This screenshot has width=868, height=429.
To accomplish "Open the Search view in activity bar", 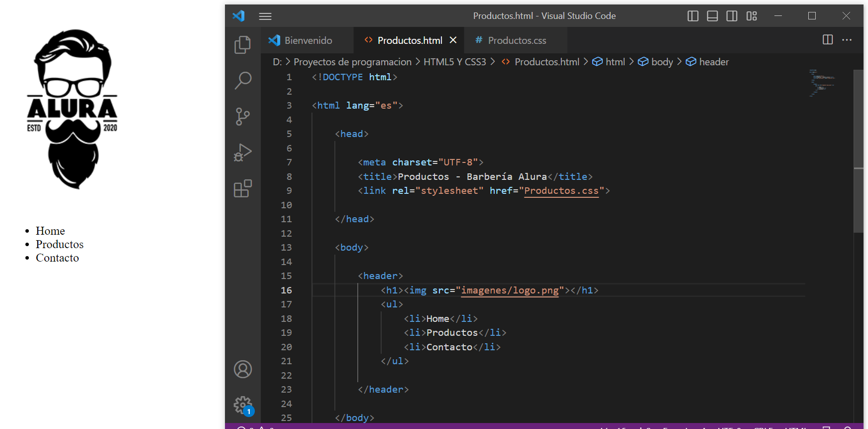I will [243, 80].
